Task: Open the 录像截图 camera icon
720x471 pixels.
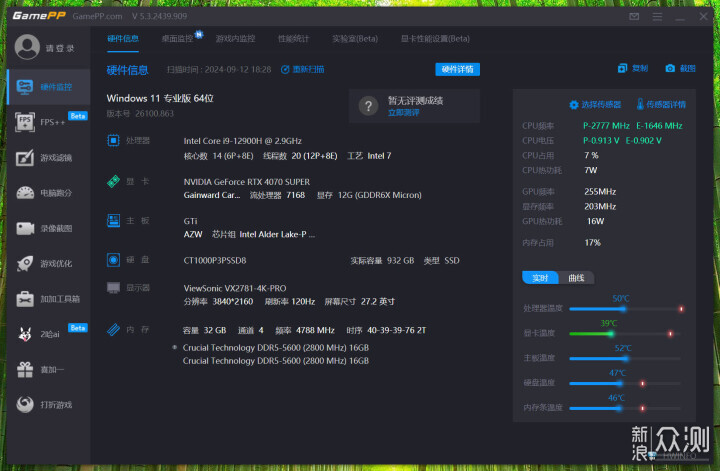Action: (x=25, y=228)
